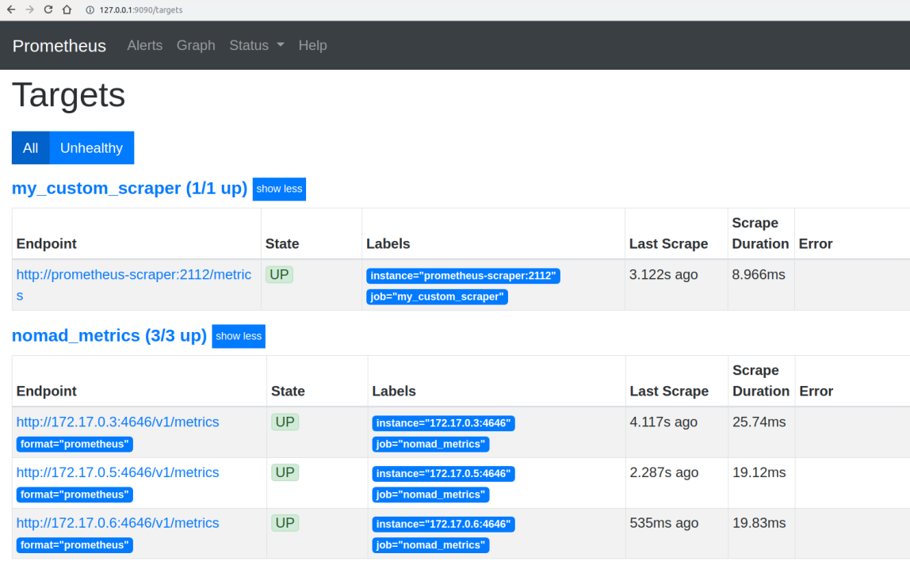Image resolution: width=910 pixels, height=588 pixels.
Task: Click the instance="172.17.0.5:4646" label
Action: click(443, 474)
